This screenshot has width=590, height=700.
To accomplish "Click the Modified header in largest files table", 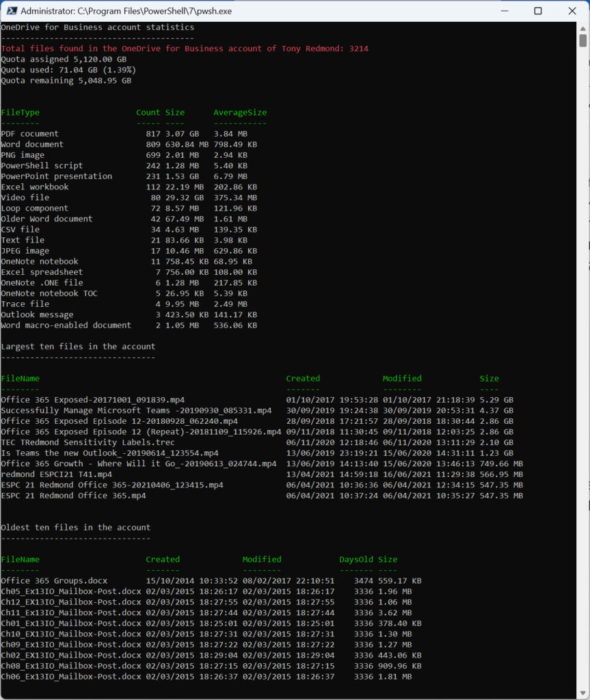I will coord(402,379).
